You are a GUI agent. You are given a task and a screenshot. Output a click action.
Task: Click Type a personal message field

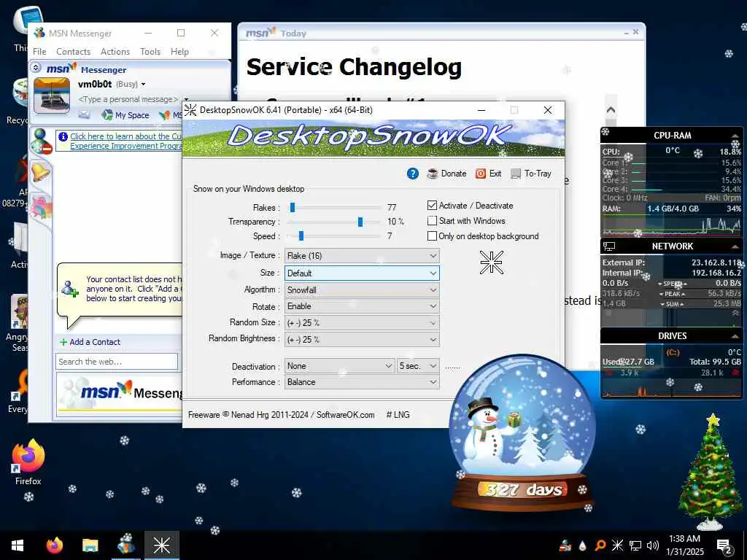(128, 99)
